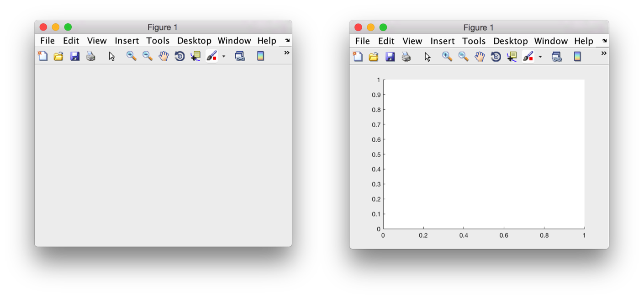The image size is (644, 299).
Task: Maximize the left Figure 1 window
Action: [x=68, y=27]
